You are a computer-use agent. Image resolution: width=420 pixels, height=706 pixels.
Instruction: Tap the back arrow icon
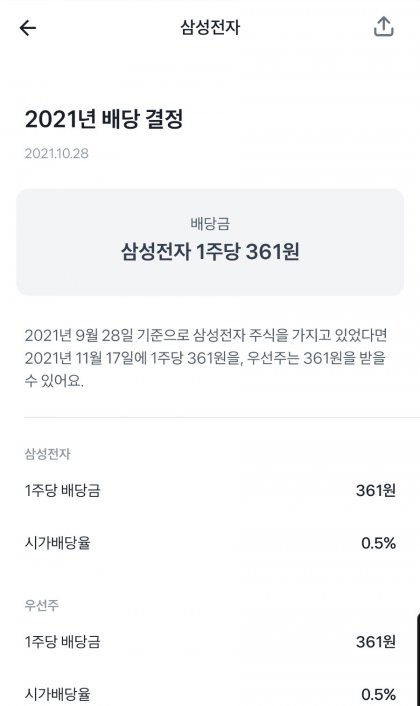(x=28, y=28)
